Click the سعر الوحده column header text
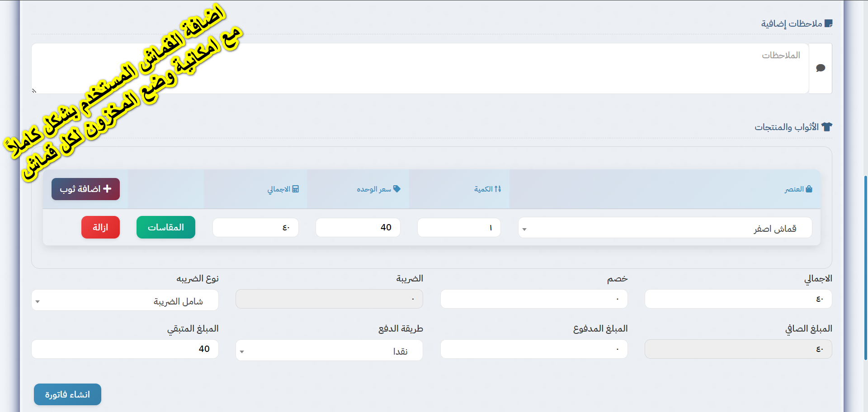The image size is (868, 412). pos(374,189)
